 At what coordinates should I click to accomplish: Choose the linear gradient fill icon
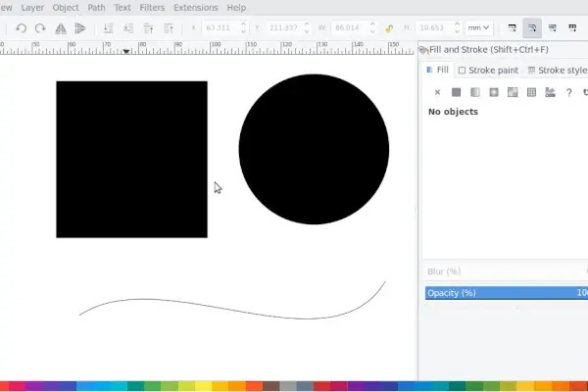click(474, 92)
